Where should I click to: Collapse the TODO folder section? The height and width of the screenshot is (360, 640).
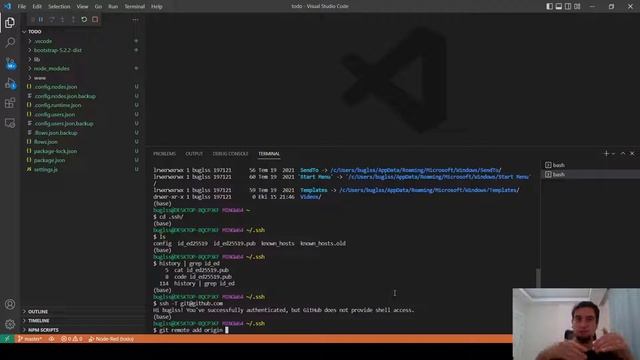(82, 31)
